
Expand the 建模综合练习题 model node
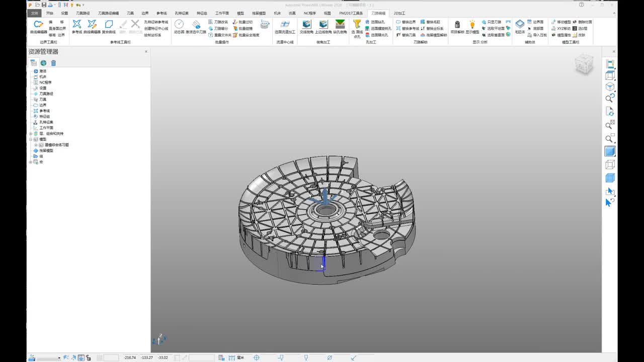pyautogui.click(x=36, y=145)
